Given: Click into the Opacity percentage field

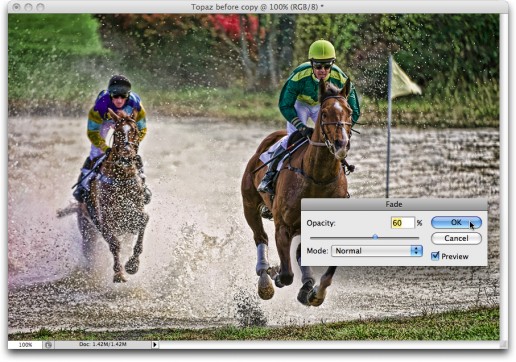Looking at the screenshot, I should [402, 223].
